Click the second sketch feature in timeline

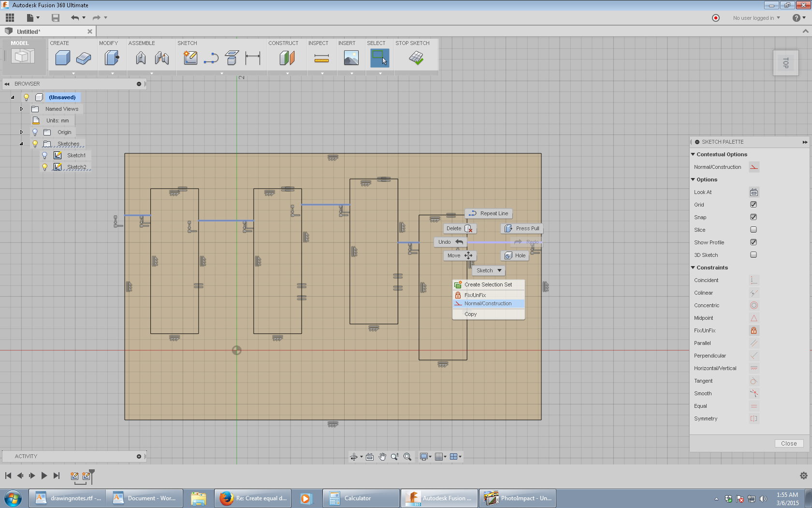[87, 476]
